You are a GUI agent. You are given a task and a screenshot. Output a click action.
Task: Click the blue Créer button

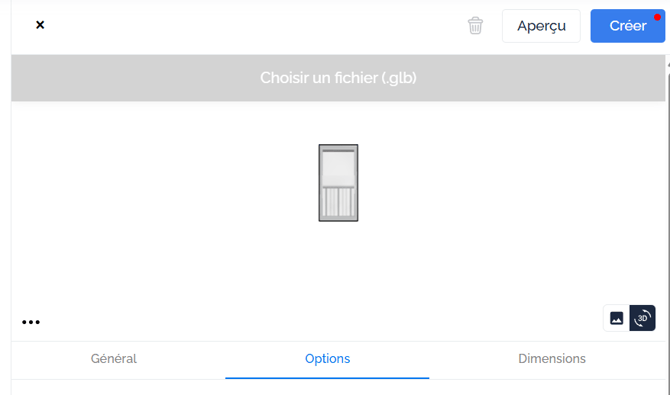(x=628, y=26)
